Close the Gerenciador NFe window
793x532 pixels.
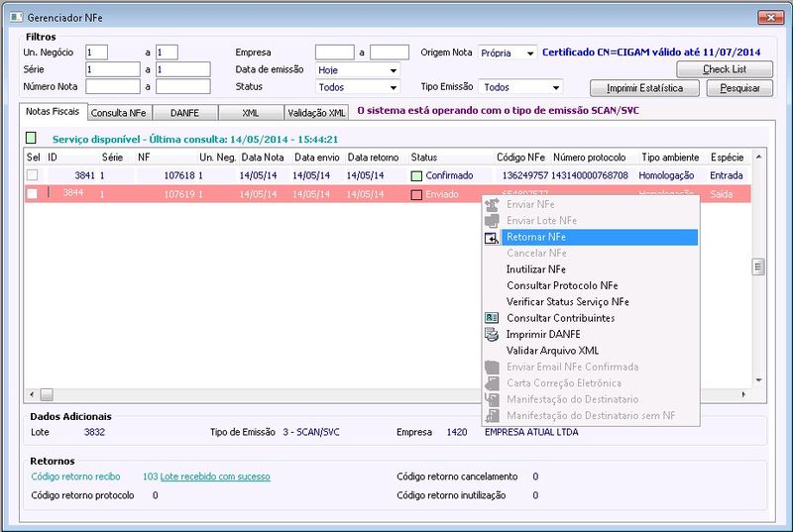pyautogui.click(x=771, y=18)
